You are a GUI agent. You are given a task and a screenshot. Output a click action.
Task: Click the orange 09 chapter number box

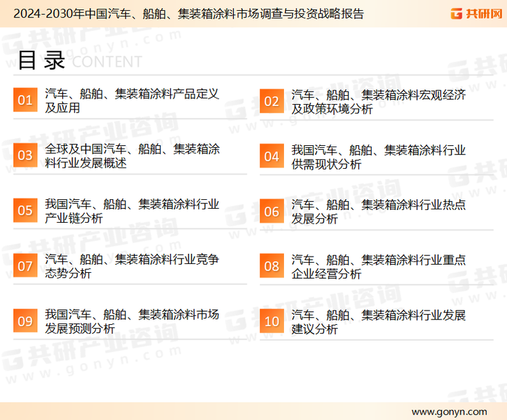pyautogui.click(x=25, y=321)
